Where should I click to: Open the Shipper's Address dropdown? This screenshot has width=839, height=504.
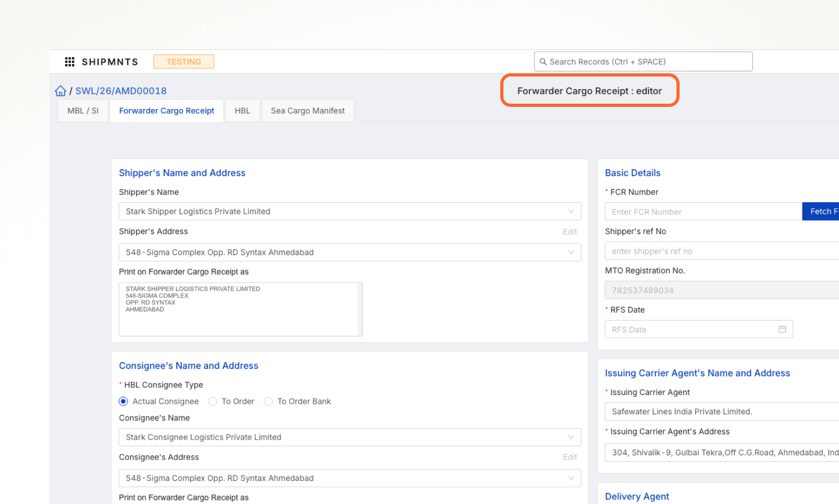pos(571,253)
